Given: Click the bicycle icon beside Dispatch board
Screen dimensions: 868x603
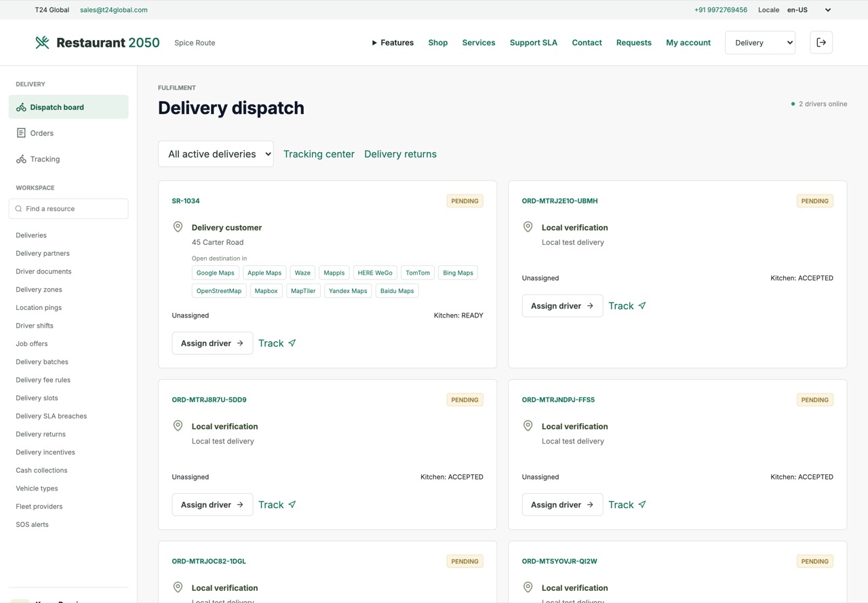Looking at the screenshot, I should (x=21, y=107).
